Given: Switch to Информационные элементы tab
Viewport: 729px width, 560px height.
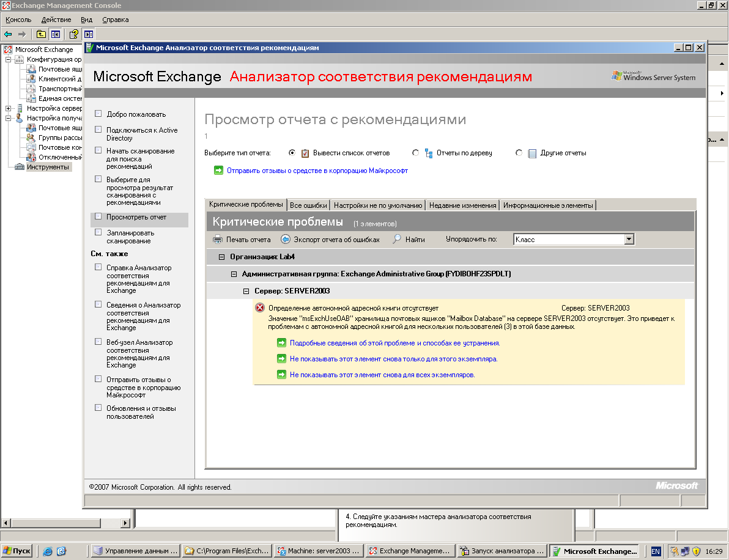Looking at the screenshot, I should tap(548, 205).
